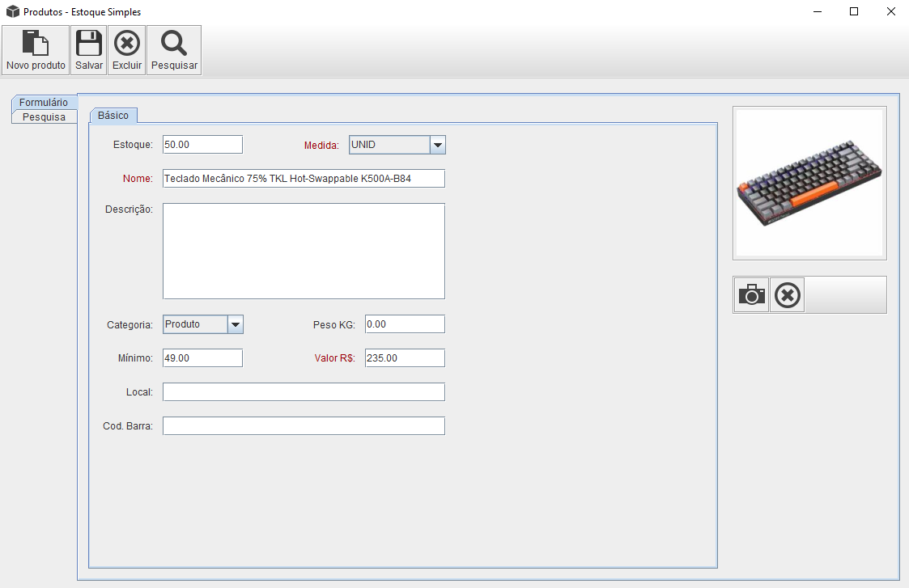Delete the product using the Excluir icon
The width and height of the screenshot is (909, 588).
[127, 44]
